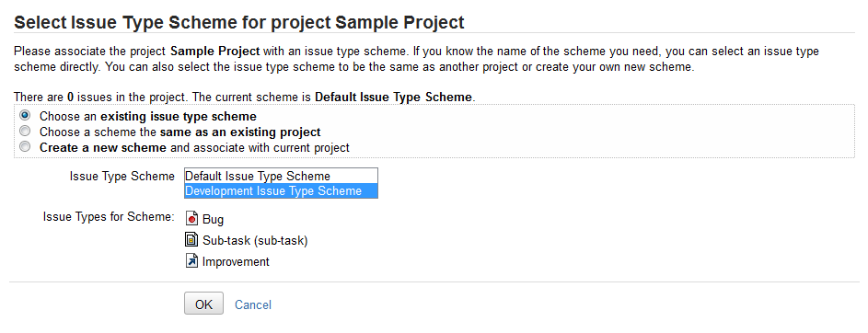The image size is (868, 333).
Task: Choose Default Issue Type Scheme in list
Action: point(281,176)
